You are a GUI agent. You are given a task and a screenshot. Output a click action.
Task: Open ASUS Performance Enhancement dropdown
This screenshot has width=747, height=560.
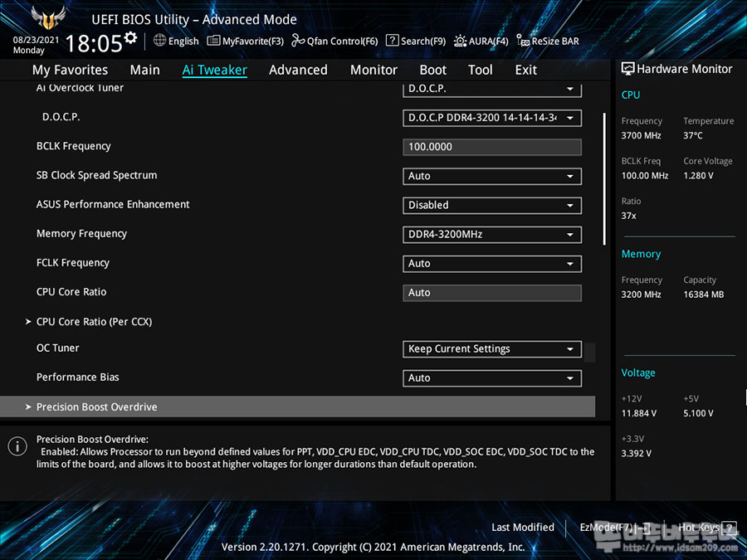(492, 205)
